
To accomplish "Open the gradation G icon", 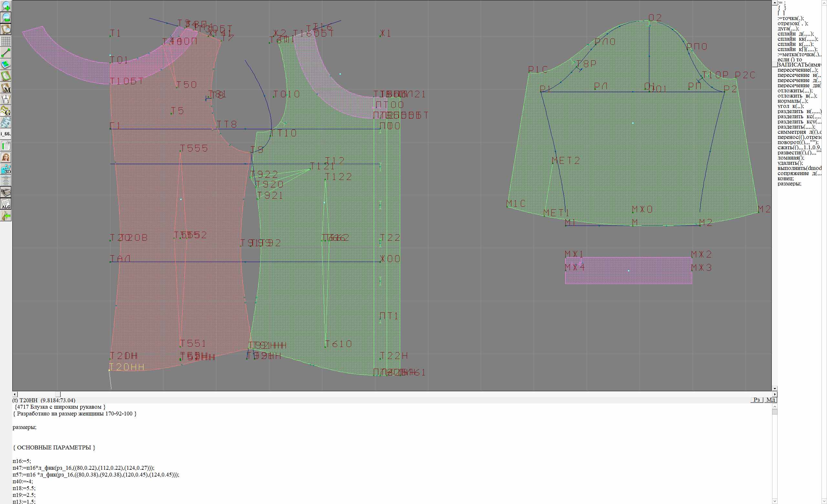I will coord(6,111).
